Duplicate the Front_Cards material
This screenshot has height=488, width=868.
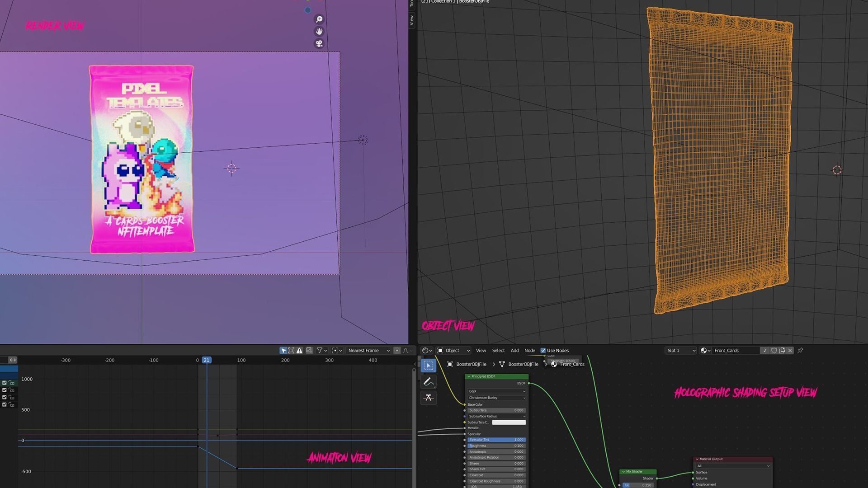[782, 351]
